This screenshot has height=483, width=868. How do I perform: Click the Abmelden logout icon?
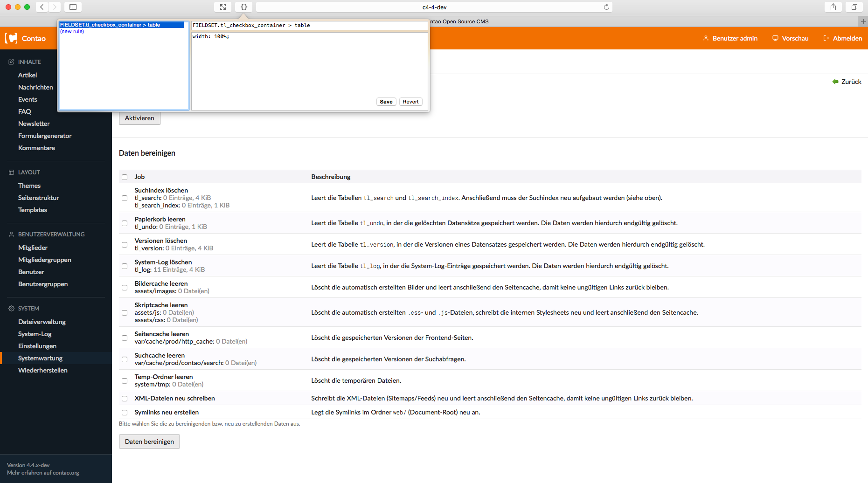click(x=826, y=38)
